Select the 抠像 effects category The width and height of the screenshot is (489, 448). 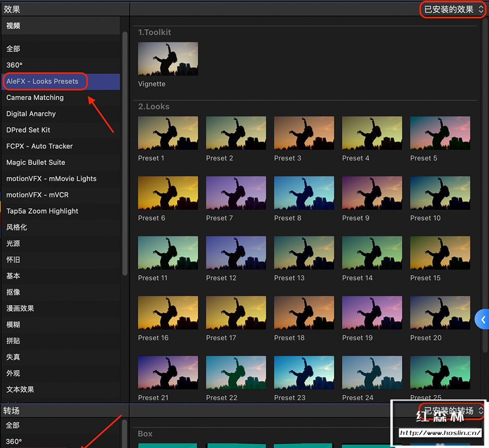tap(61, 292)
